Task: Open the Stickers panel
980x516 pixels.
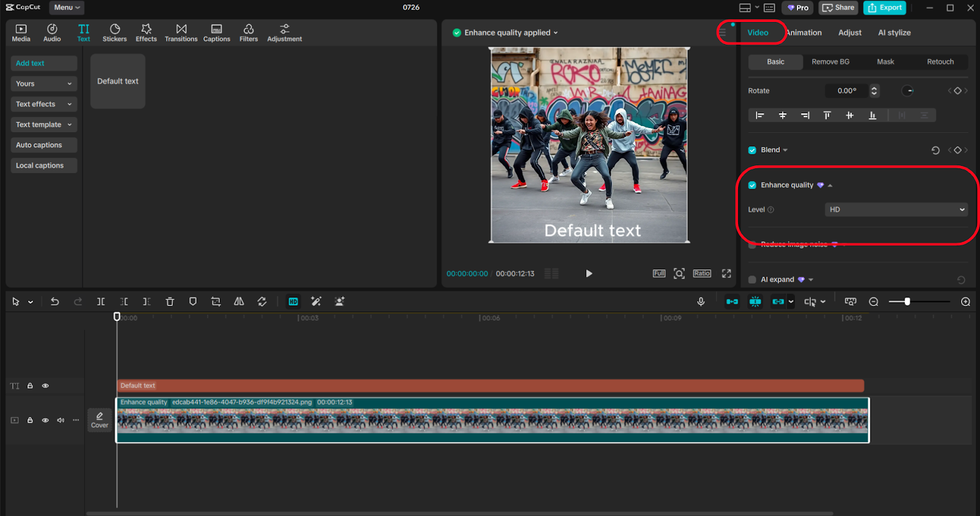Action: tap(115, 32)
